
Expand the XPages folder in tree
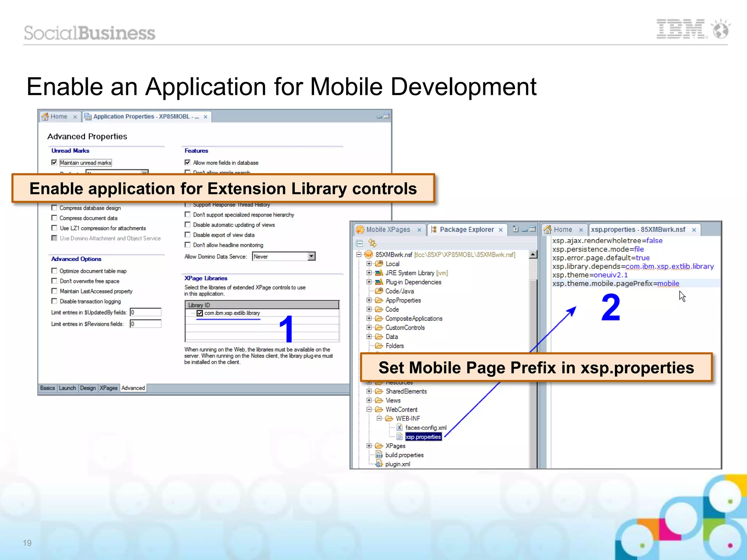(x=369, y=446)
